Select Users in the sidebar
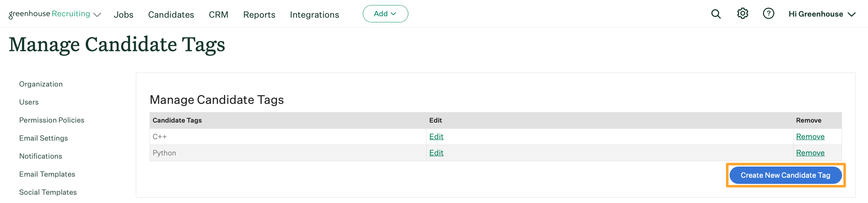Viewport: 868px width, 203px height. coord(29,102)
